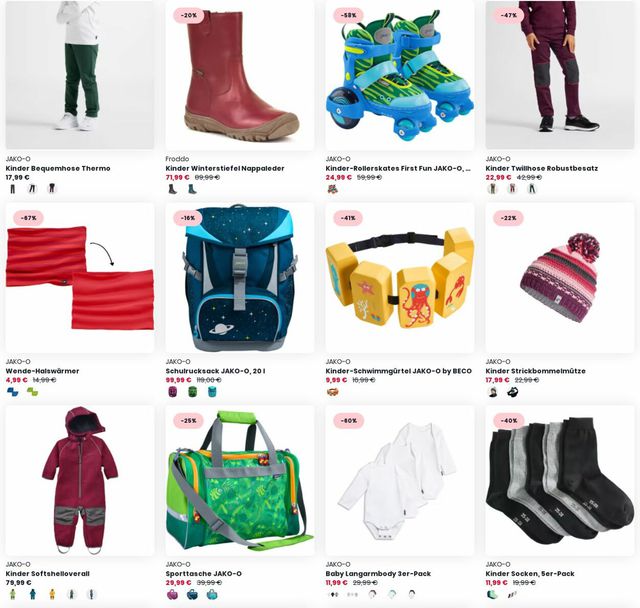This screenshot has width=640, height=608.
Task: View the blue space school backpack image
Action: (240, 278)
